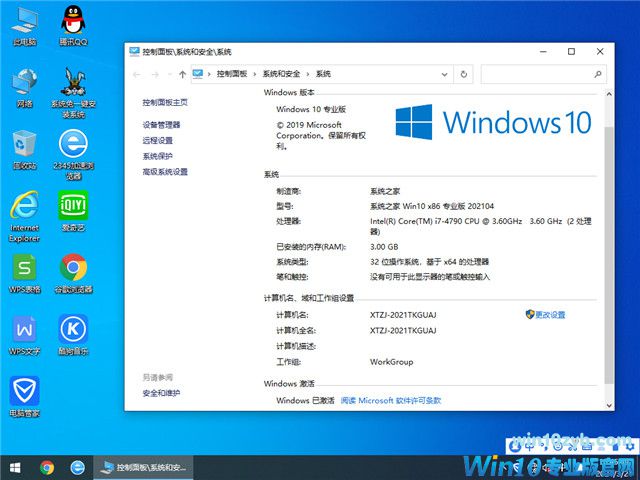This screenshot has height=480, width=640.
Task: Open 阅读 Microsoft 软件许可条款 link
Action: (x=391, y=400)
